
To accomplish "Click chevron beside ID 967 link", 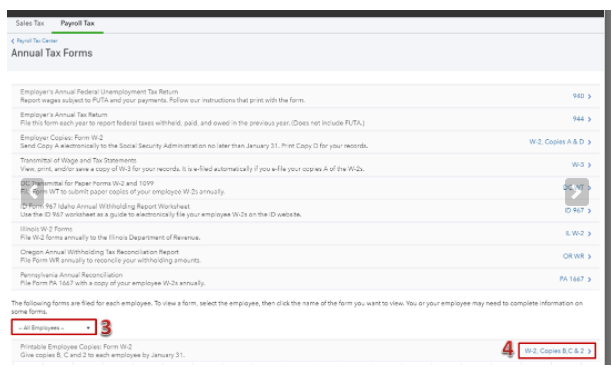I will pyautogui.click(x=589, y=211).
